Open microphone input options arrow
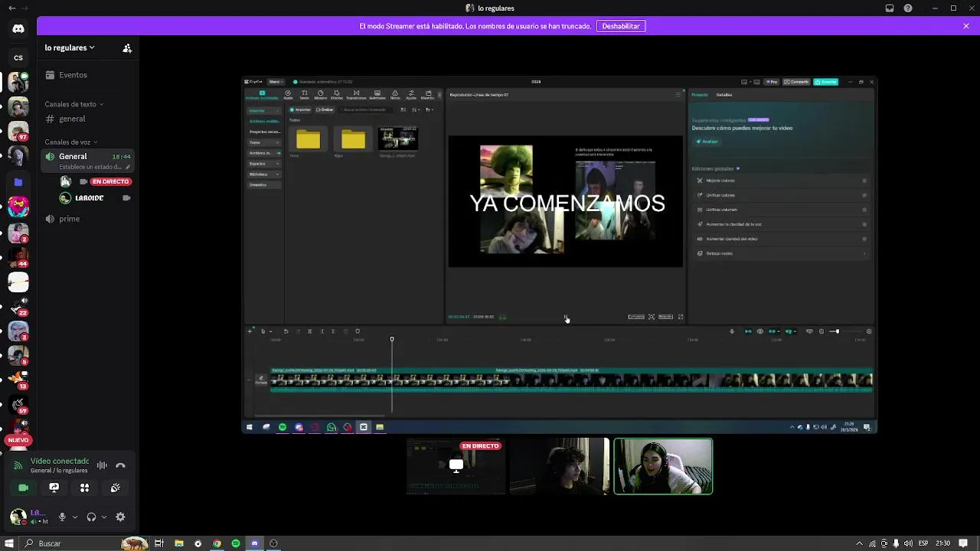Image resolution: width=980 pixels, height=551 pixels. (x=74, y=517)
